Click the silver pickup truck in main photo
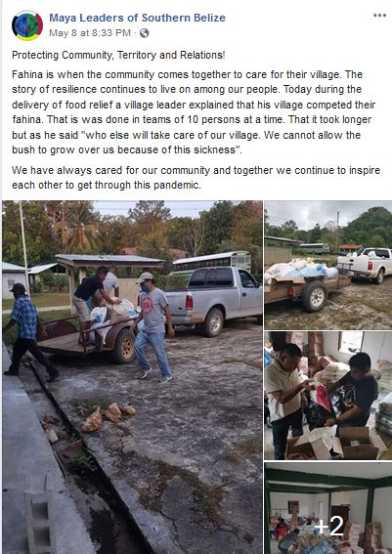Screen dimensions: 392x554 pos(213,300)
